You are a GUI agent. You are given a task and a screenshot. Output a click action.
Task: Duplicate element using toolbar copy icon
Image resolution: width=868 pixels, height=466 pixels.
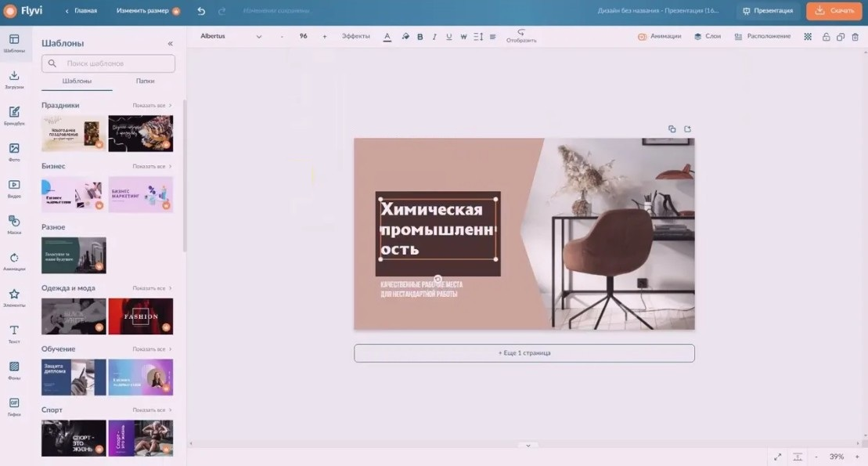841,37
